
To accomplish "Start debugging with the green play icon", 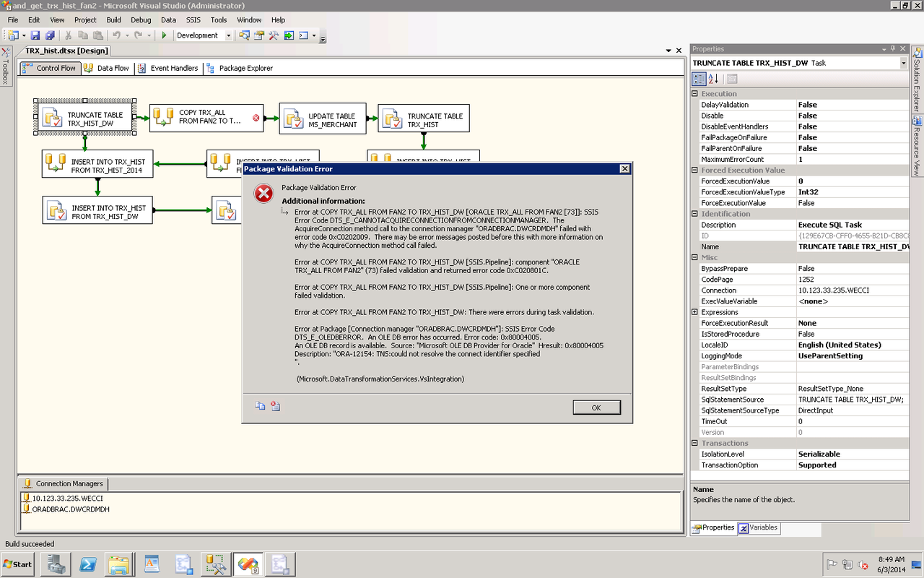I will click(164, 35).
